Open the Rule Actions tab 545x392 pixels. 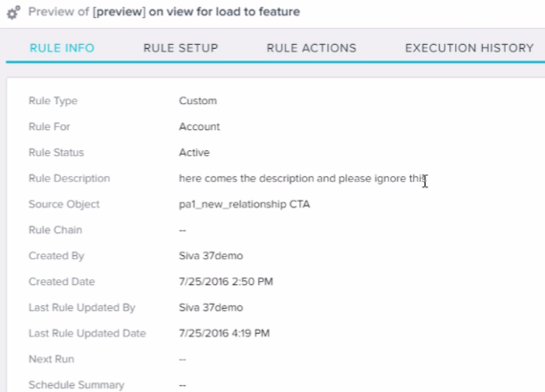(312, 48)
